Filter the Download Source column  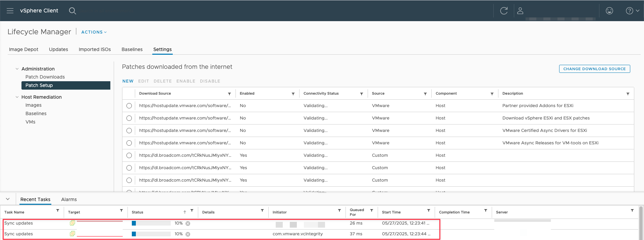[229, 94]
